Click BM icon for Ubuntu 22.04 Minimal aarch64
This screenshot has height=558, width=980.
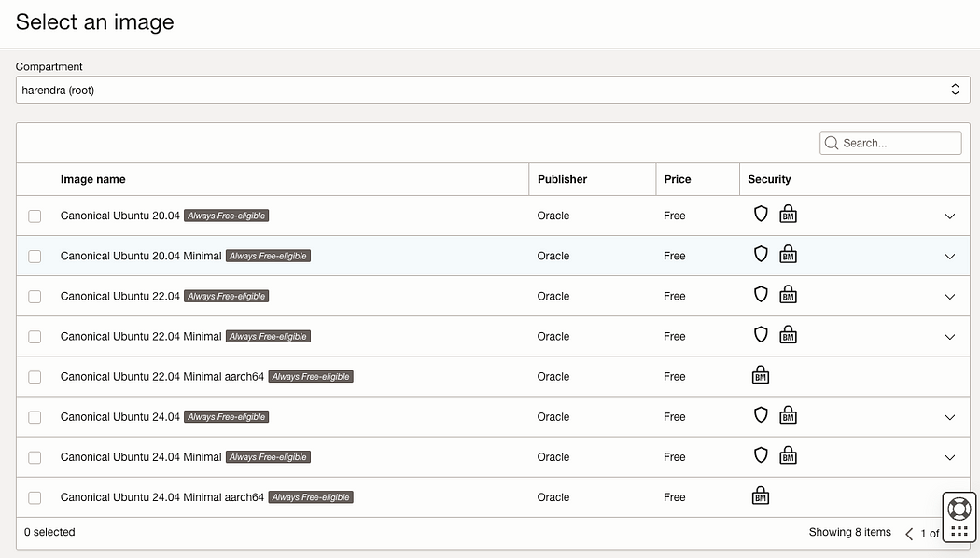pyautogui.click(x=761, y=375)
